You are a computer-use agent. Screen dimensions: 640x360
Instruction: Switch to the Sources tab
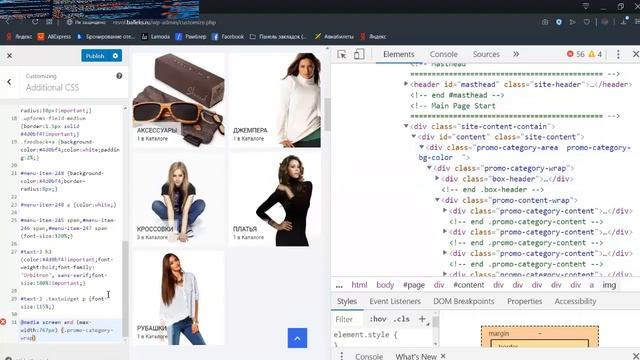[x=486, y=54]
